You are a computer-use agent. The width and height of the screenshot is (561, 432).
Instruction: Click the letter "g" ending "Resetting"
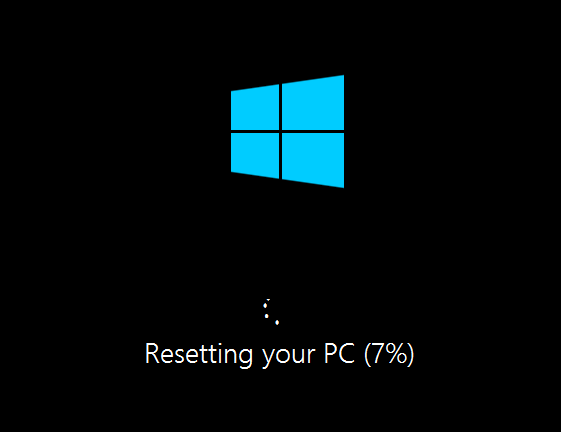click(x=244, y=358)
